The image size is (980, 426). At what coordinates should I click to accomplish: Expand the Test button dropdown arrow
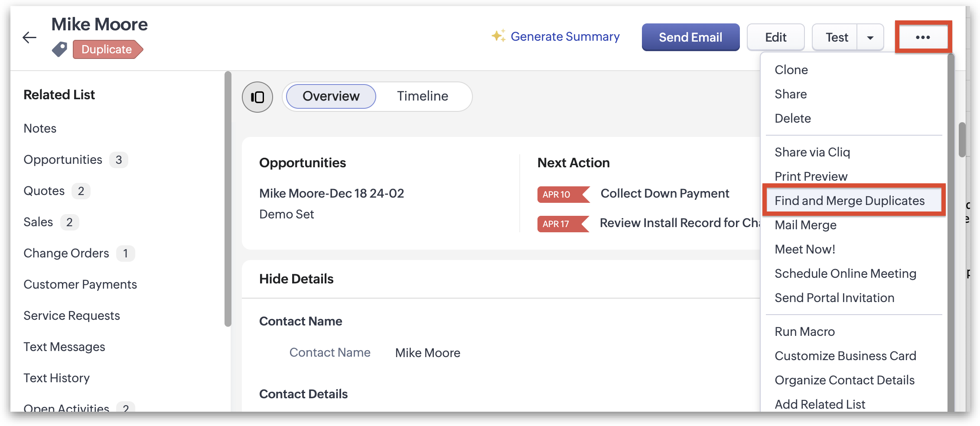tap(870, 38)
